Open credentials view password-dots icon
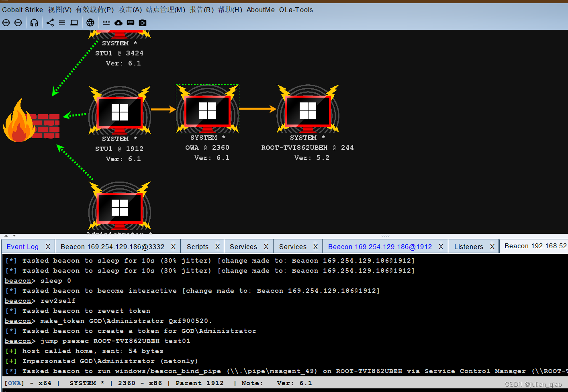This screenshot has width=568, height=392. click(106, 23)
